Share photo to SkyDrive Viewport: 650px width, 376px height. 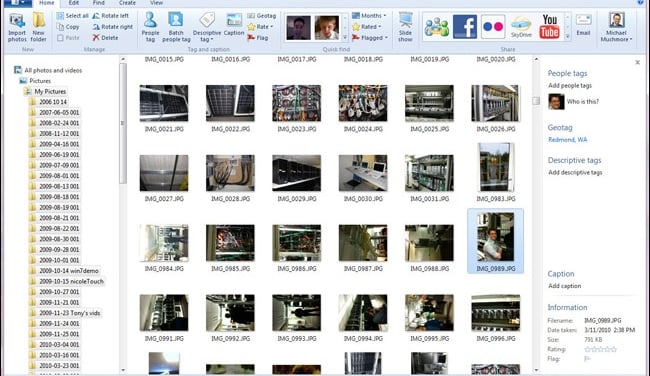(521, 27)
